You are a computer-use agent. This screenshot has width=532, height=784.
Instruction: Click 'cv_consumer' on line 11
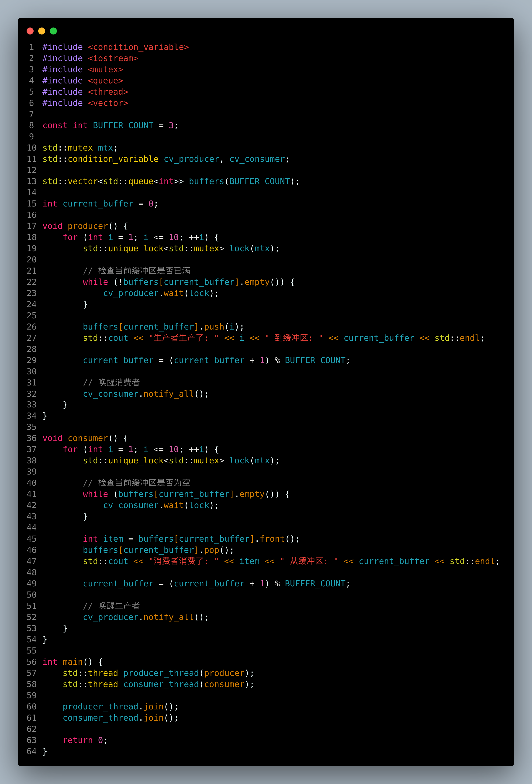(x=257, y=159)
